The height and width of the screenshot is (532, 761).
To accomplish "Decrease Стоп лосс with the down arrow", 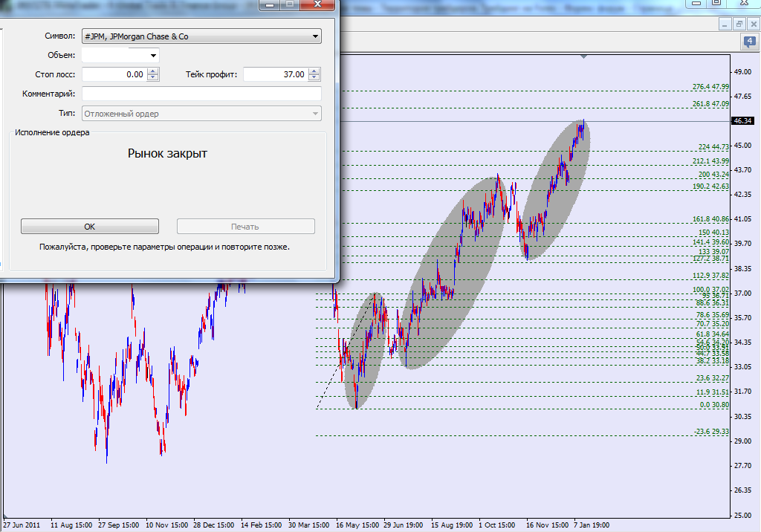I will click(x=153, y=78).
